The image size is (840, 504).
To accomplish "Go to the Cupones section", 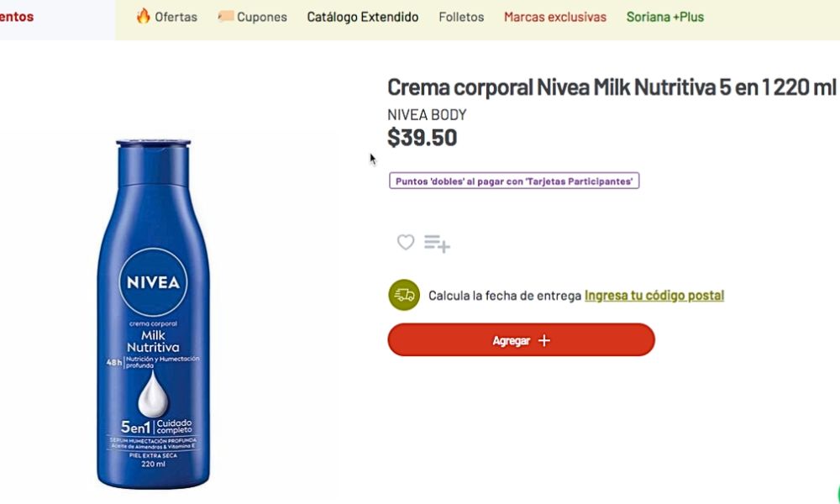I will coord(261,17).
